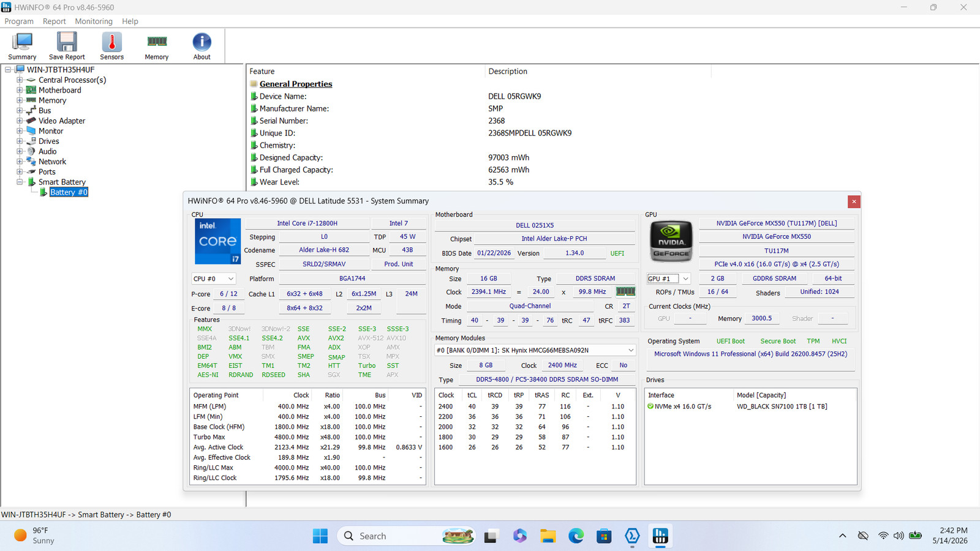The height and width of the screenshot is (551, 980).
Task: Click the Intel Core i7 logo
Action: [x=217, y=241]
